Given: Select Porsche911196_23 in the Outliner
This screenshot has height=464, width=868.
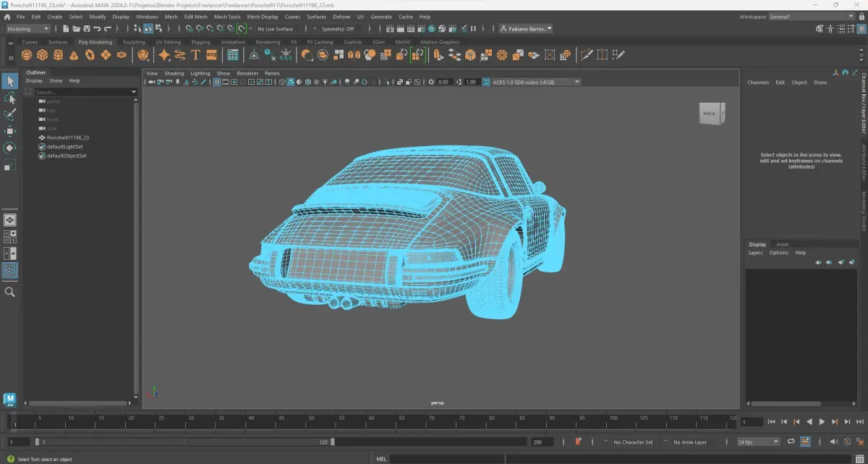Looking at the screenshot, I should [x=68, y=138].
